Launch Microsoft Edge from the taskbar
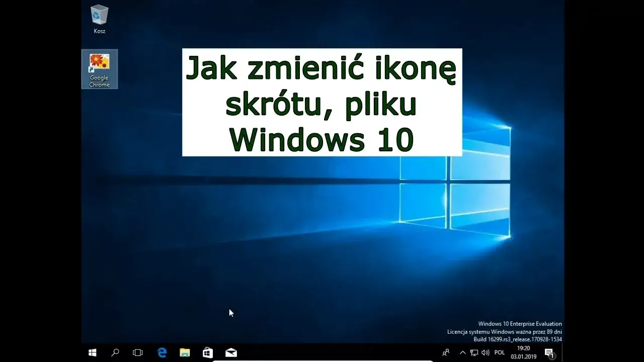 point(162,352)
